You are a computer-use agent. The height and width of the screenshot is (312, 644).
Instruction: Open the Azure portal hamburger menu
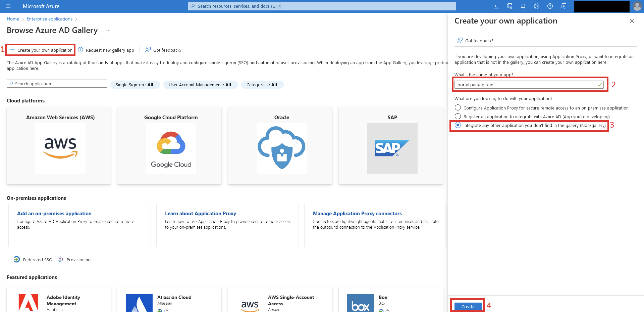(x=8, y=6)
